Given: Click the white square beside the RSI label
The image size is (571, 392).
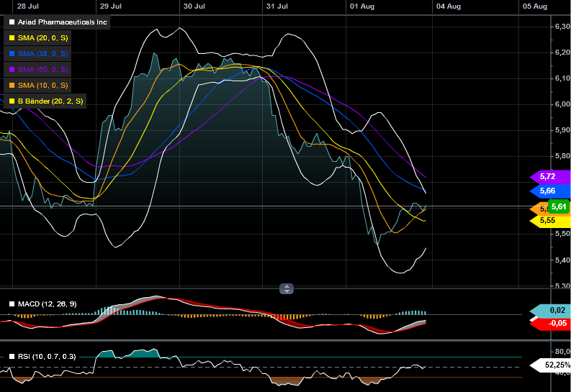Looking at the screenshot, I should coord(11,356).
